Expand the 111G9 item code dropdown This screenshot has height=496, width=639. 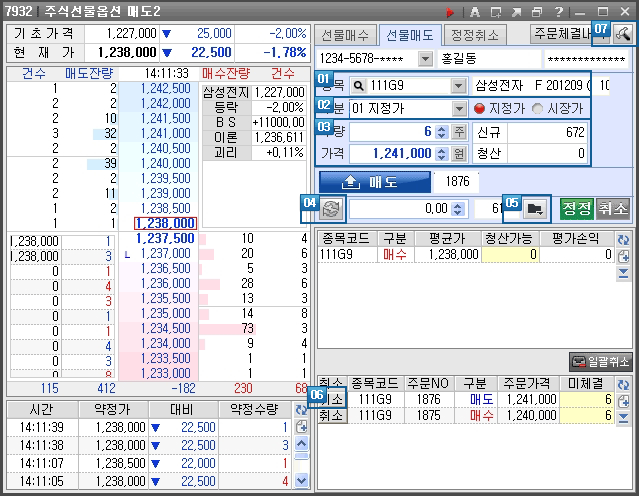[458, 85]
